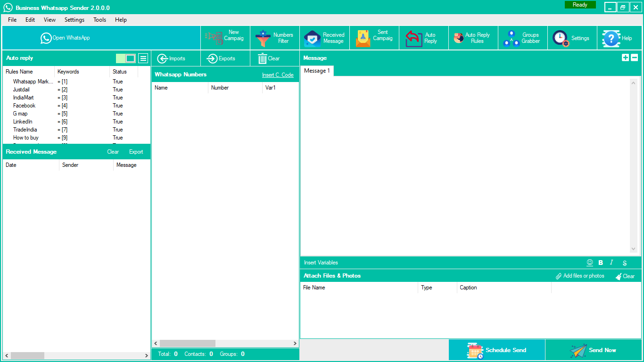Click the Insert C. Code link
Viewport: 644px width, 362px height.
(278, 75)
